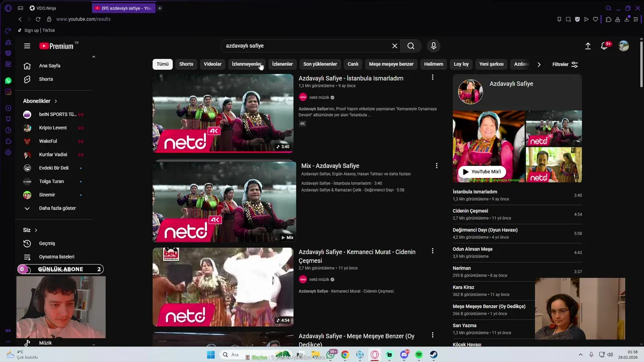
Task: Go back with the browser arrow
Action: coord(20,19)
